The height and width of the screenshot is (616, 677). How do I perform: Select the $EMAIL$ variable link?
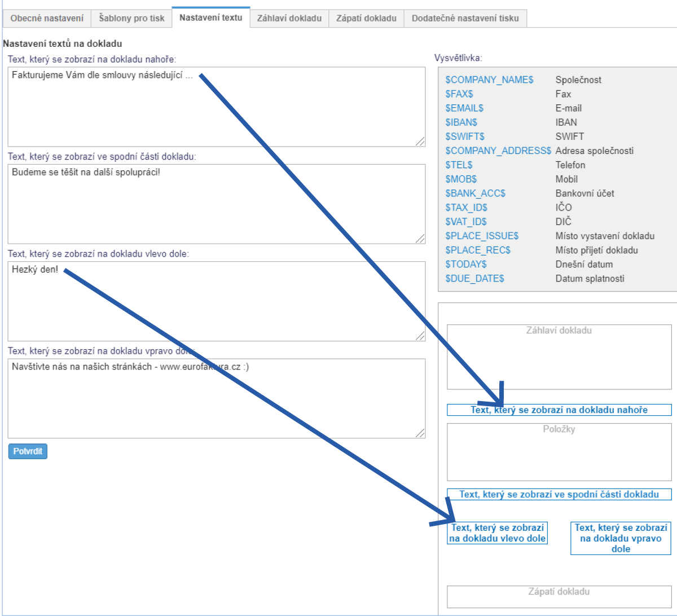(464, 108)
